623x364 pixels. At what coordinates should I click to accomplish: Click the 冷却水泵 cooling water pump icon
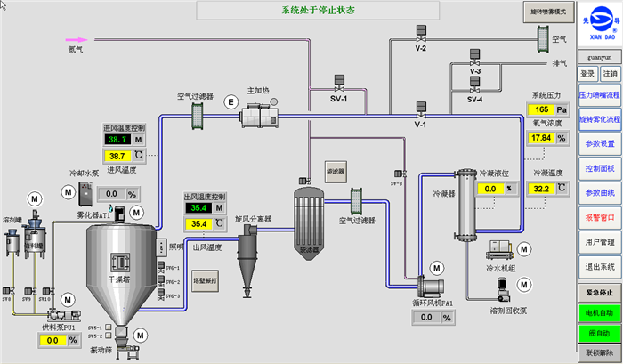click(x=87, y=192)
